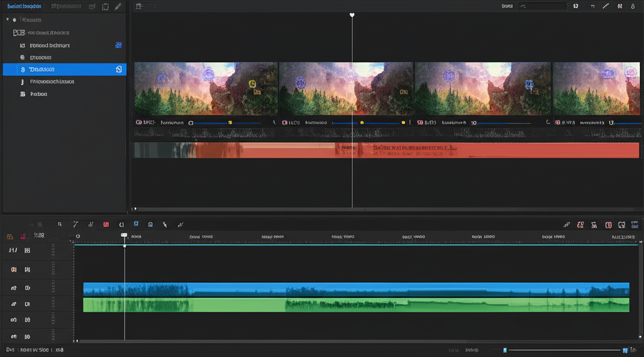This screenshot has width=644, height=357.
Task: Click the small icon at the viewer panel's top-left corner
Action: click(x=139, y=6)
